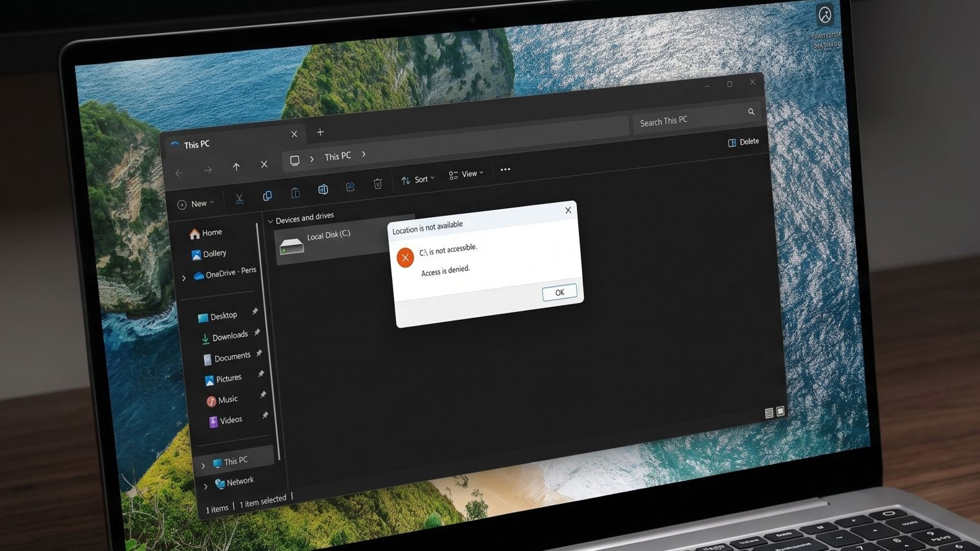Image resolution: width=980 pixels, height=551 pixels.
Task: Open the New dropdown menu
Action: (x=196, y=203)
